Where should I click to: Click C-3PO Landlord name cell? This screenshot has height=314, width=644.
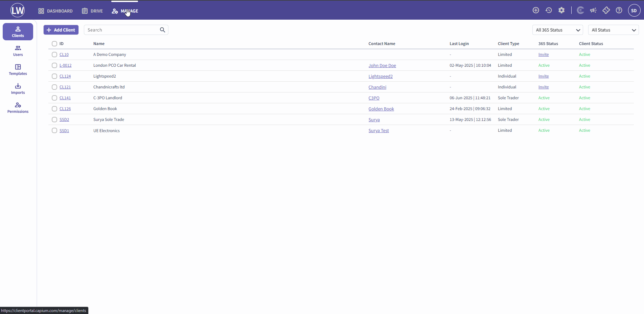(x=108, y=98)
